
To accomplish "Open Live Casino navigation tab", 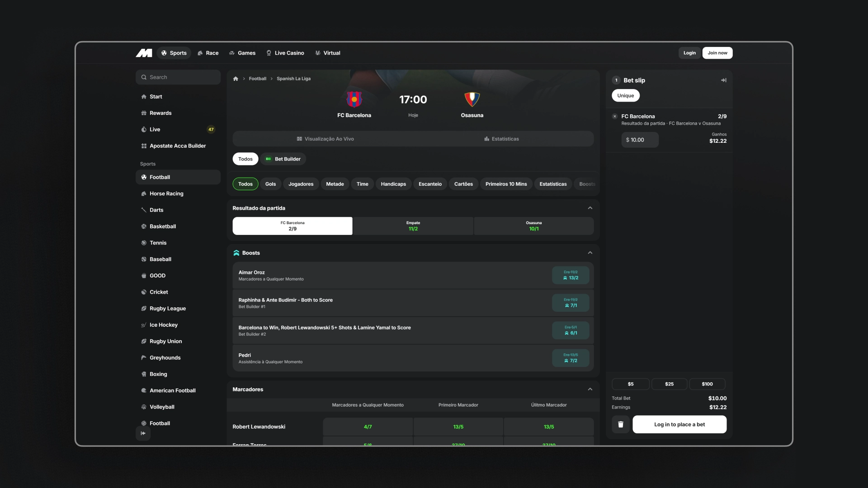I will click(285, 53).
